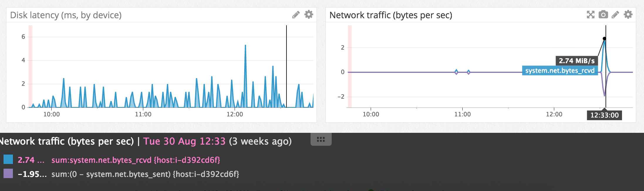The width and height of the screenshot is (644, 191).
Task: Select the system.net.bytes_rcvd label flag on the graph
Action: pos(559,71)
